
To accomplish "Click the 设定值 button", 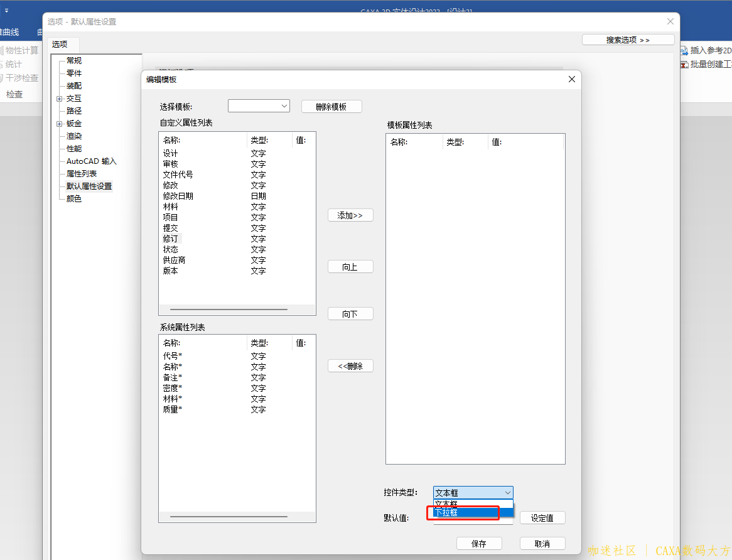I will point(542,518).
